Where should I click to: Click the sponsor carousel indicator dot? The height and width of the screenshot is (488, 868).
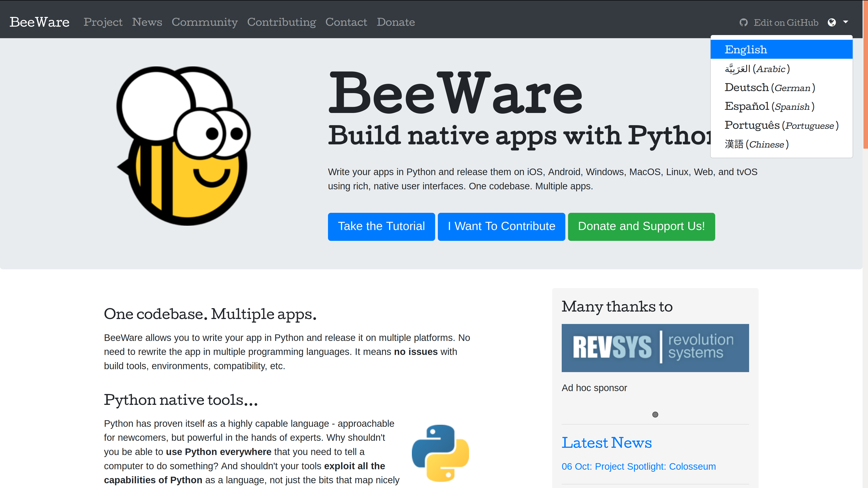[x=655, y=415]
